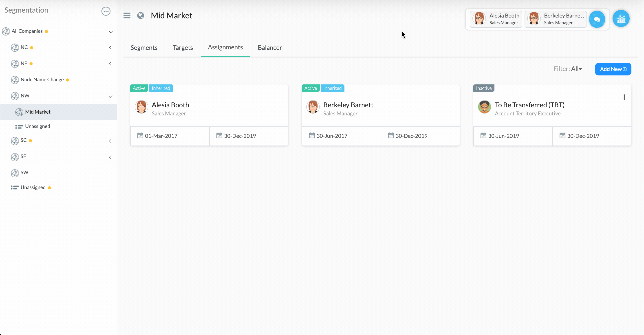The image size is (644, 335).
Task: Click Berkeley Barnett avatar in header chip
Action: click(x=534, y=19)
